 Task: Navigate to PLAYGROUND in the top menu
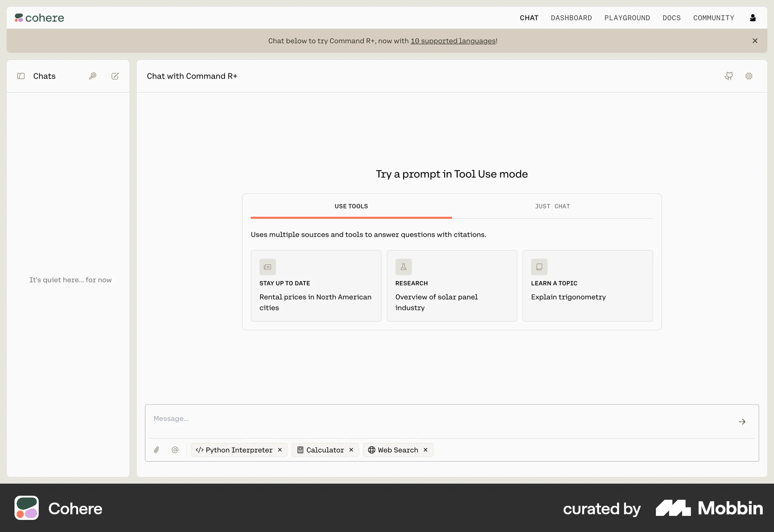(x=627, y=18)
